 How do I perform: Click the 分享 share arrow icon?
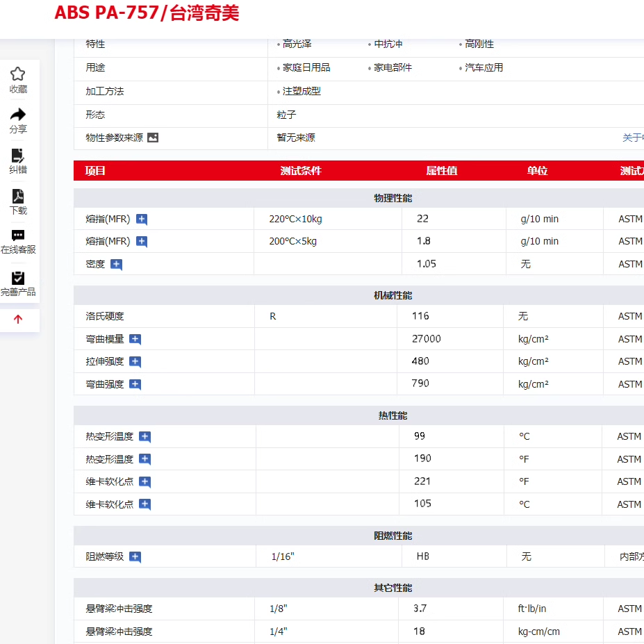[17, 114]
